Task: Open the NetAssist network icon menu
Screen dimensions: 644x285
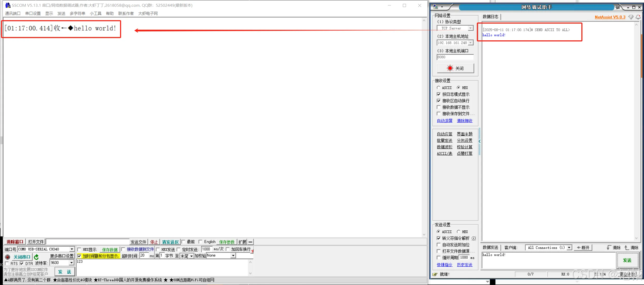Action: (x=438, y=7)
